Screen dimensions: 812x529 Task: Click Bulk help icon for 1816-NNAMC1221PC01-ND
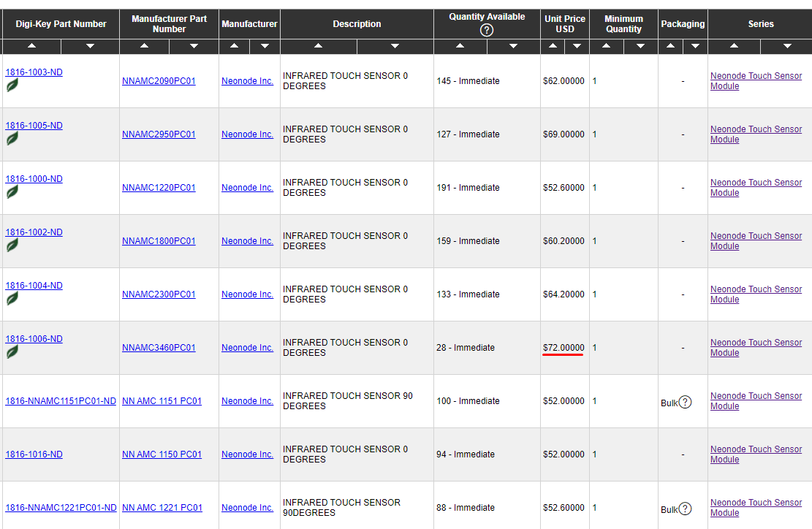tap(685, 509)
